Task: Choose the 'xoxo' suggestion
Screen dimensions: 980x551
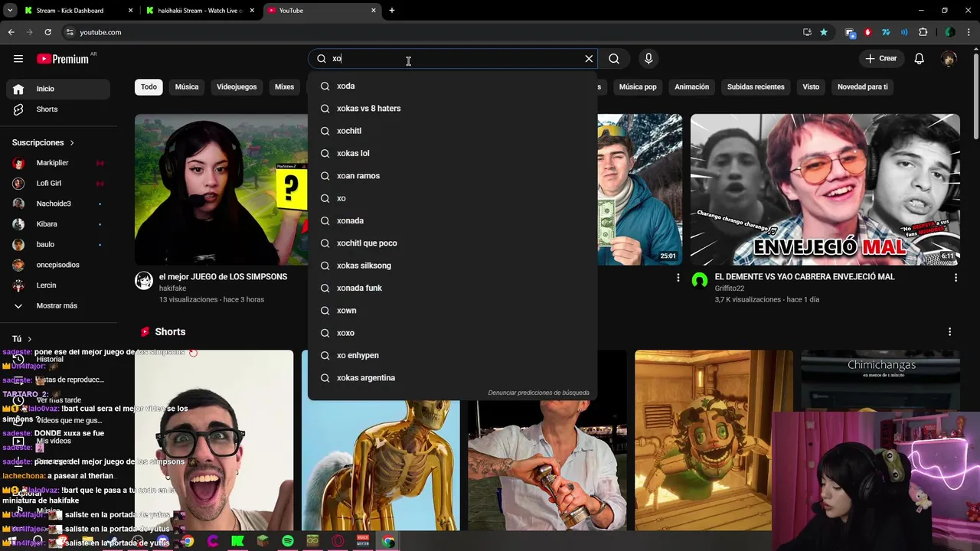Action: [x=452, y=333]
